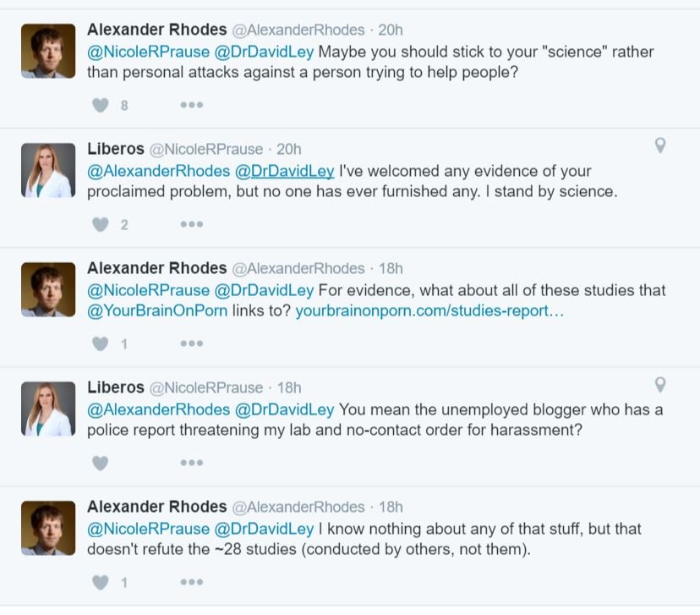Open @AlexanderRhodes mention in first Liberos tweet
Screen dimensions: 700x615
click(x=158, y=171)
